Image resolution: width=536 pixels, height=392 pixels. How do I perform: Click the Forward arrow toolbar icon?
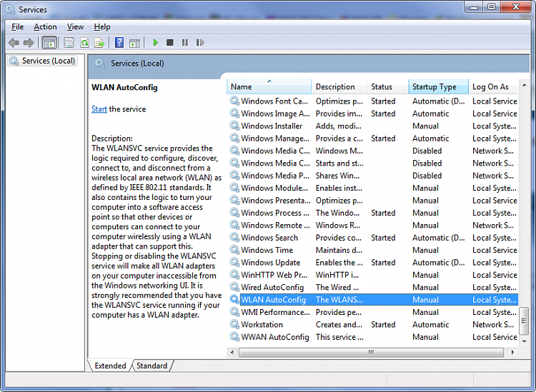29,43
